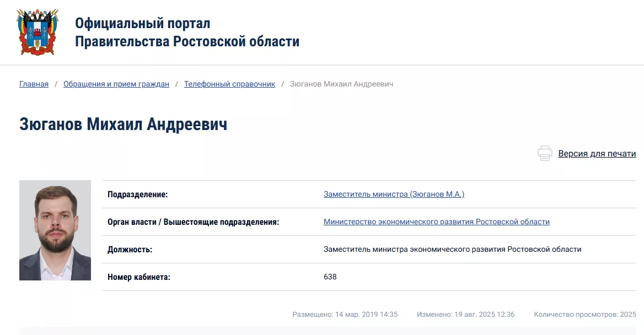This screenshot has width=644, height=335.
Task: Click the "Количество просмотров: 2025" counter
Action: 584,315
